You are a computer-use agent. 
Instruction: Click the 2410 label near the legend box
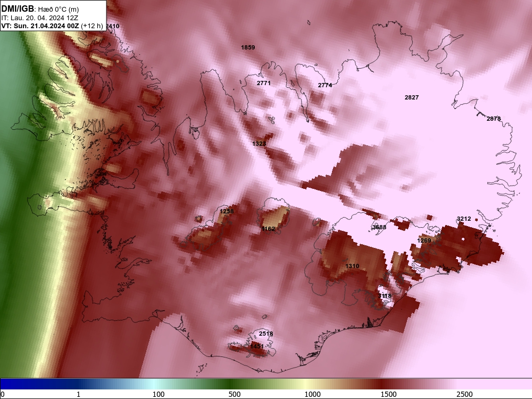point(113,26)
